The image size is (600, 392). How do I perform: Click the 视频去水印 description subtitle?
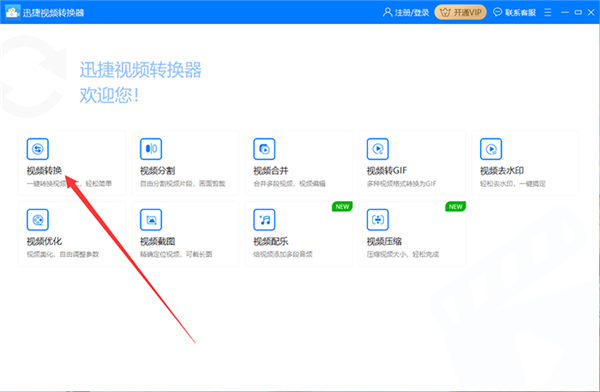coord(513,184)
